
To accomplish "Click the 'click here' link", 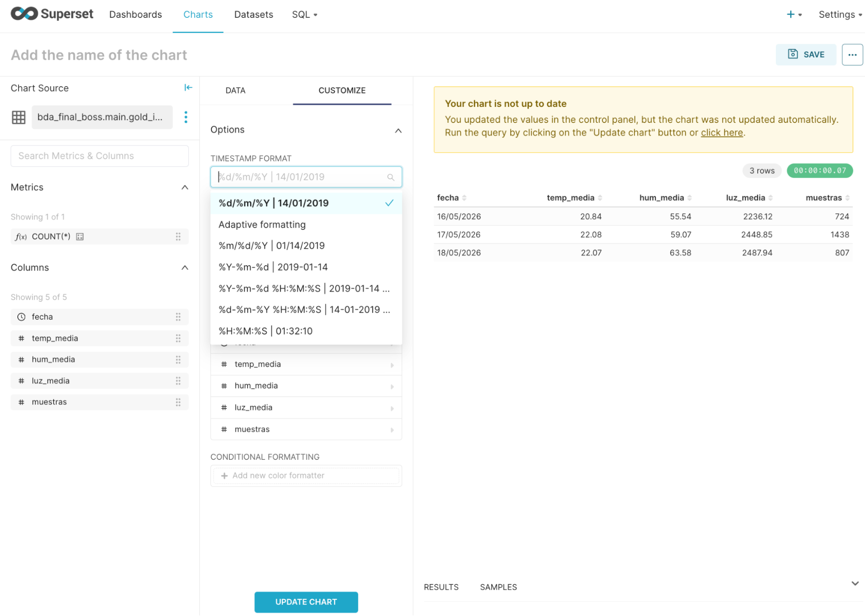I will pyautogui.click(x=721, y=133).
